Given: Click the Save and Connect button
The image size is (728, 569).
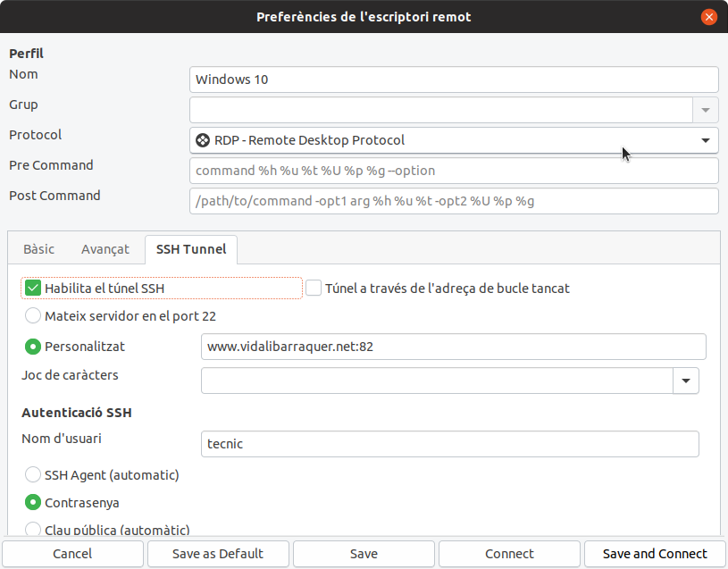Looking at the screenshot, I should point(655,554).
